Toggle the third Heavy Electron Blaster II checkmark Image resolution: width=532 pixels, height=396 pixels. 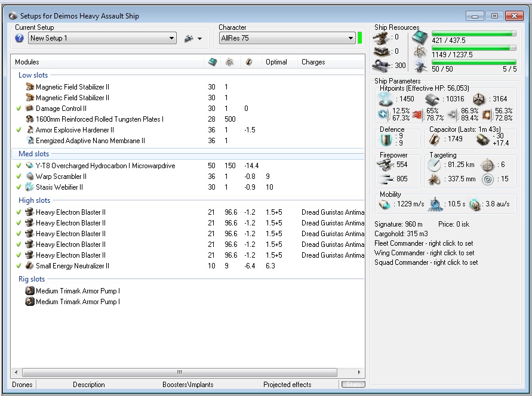click(19, 234)
